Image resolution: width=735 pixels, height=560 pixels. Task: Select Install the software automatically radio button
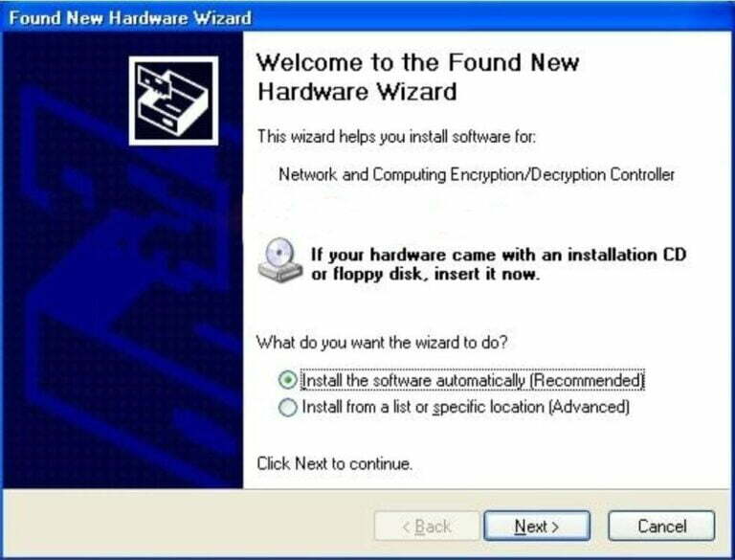pyautogui.click(x=287, y=380)
